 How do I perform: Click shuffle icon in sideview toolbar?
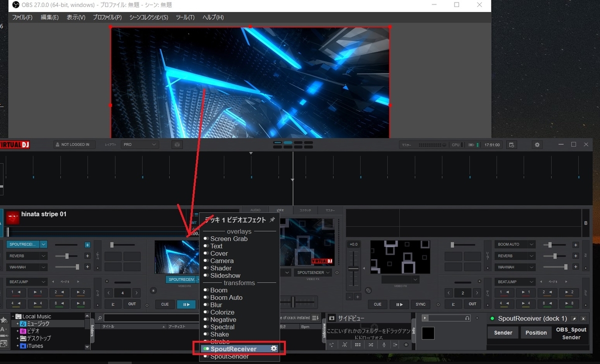(x=370, y=345)
